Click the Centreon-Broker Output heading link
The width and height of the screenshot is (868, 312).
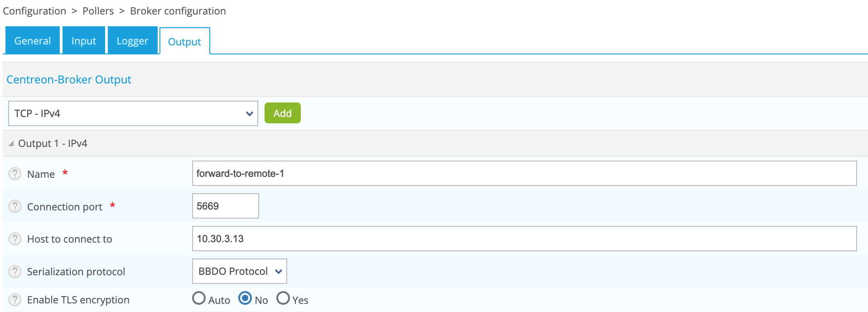tap(69, 79)
